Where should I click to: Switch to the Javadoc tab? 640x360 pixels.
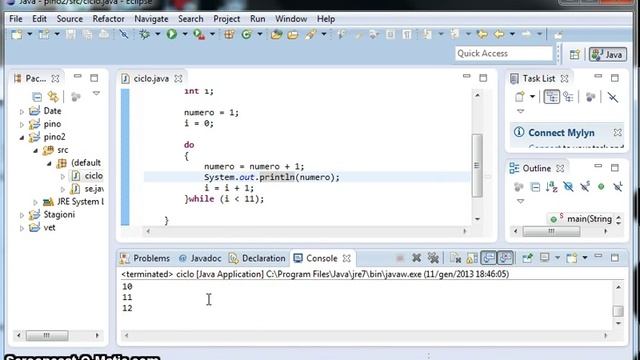pyautogui.click(x=200, y=258)
